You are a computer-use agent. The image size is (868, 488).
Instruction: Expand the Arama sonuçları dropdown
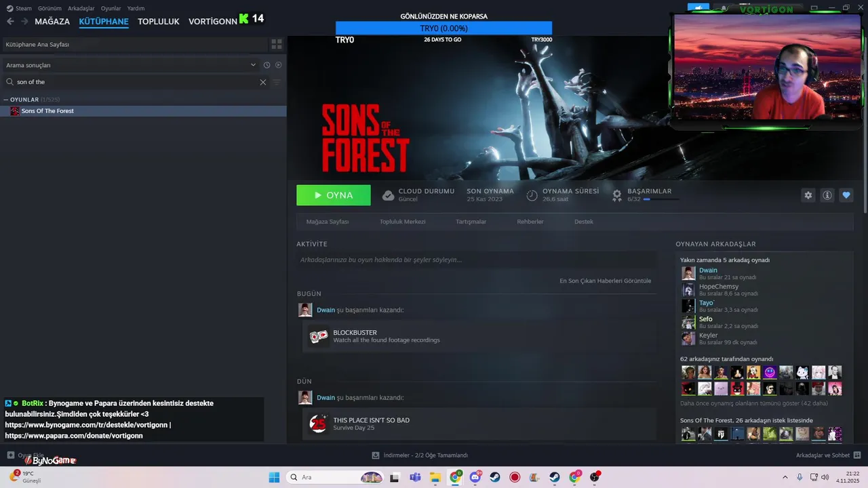click(253, 65)
